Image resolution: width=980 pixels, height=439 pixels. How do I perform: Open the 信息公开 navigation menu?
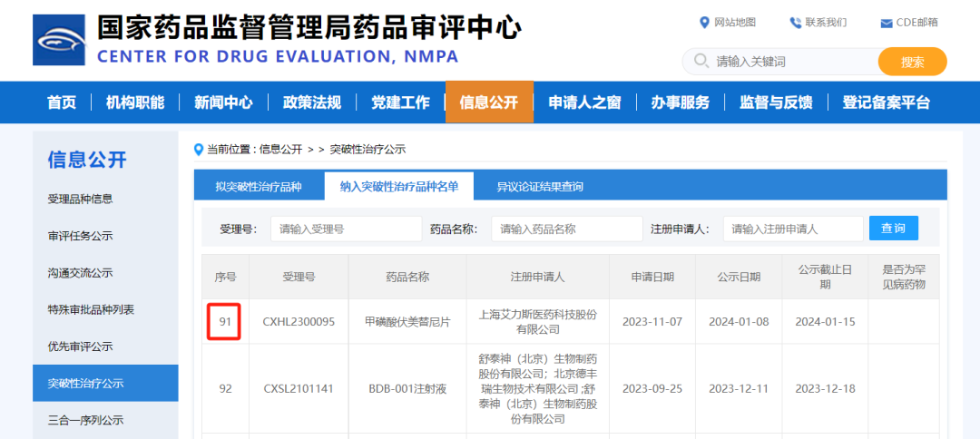click(x=488, y=102)
